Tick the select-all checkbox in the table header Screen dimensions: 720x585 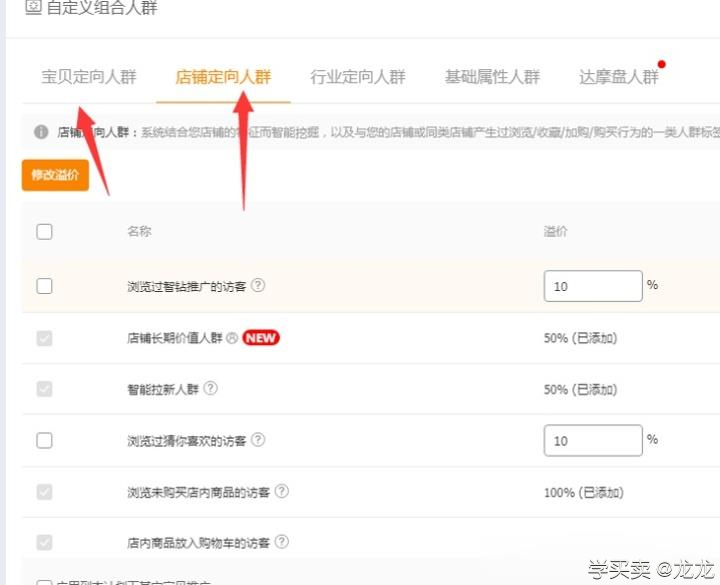[x=44, y=231]
